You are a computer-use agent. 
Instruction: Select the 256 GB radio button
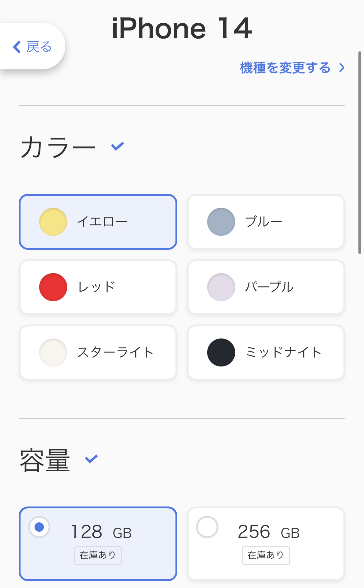tap(207, 527)
